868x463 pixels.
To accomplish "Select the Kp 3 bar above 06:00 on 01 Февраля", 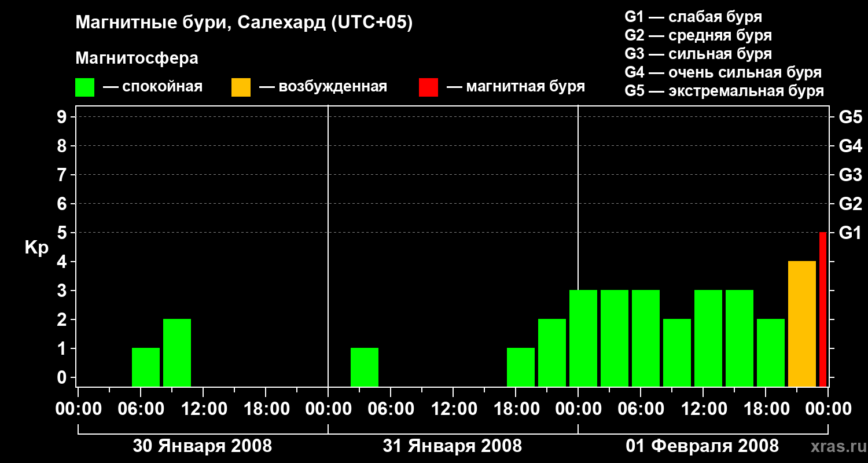I will (x=646, y=338).
